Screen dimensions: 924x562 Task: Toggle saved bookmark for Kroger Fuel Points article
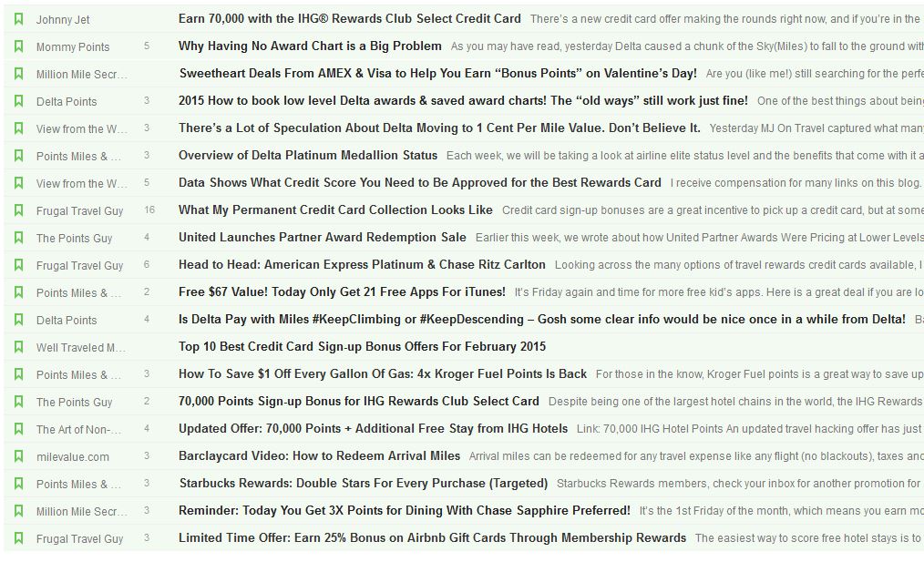(x=18, y=374)
